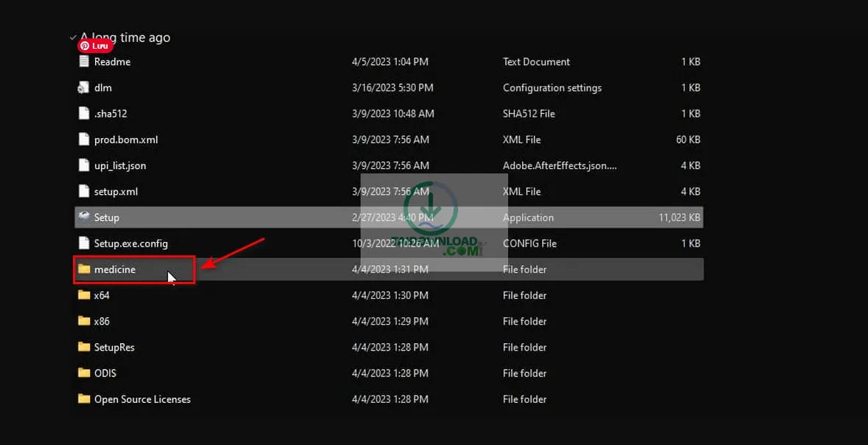868x445 pixels.
Task: Collapse the "A long time ago" group
Action: click(x=73, y=37)
